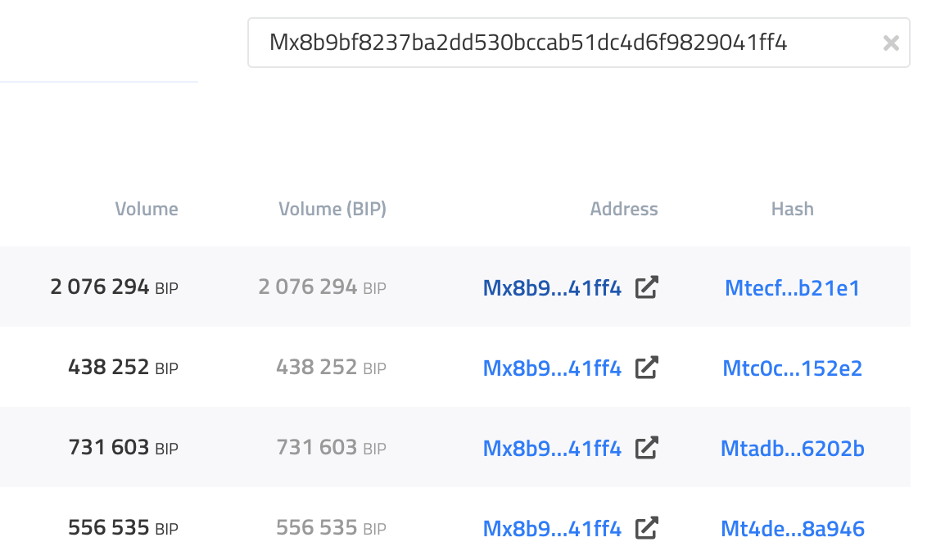The height and width of the screenshot is (560, 927).
Task: Open transaction hash Mtc0c...152e2
Action: (x=792, y=368)
